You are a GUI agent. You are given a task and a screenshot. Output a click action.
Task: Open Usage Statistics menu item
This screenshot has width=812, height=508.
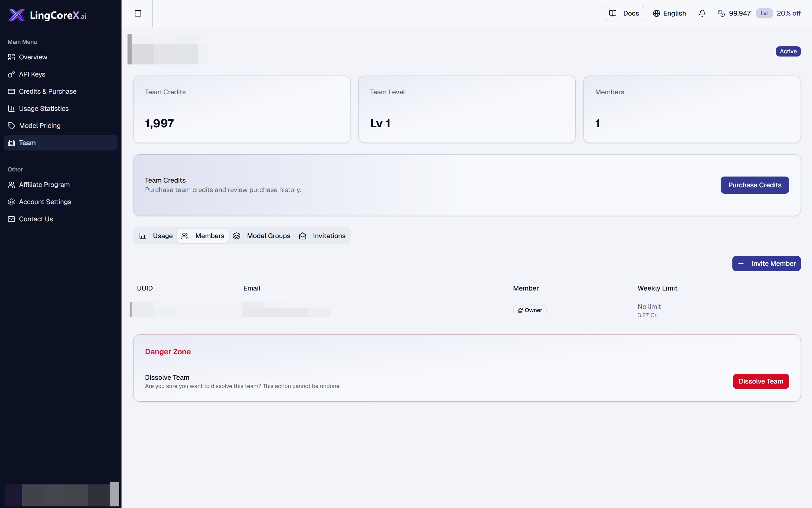click(x=61, y=109)
